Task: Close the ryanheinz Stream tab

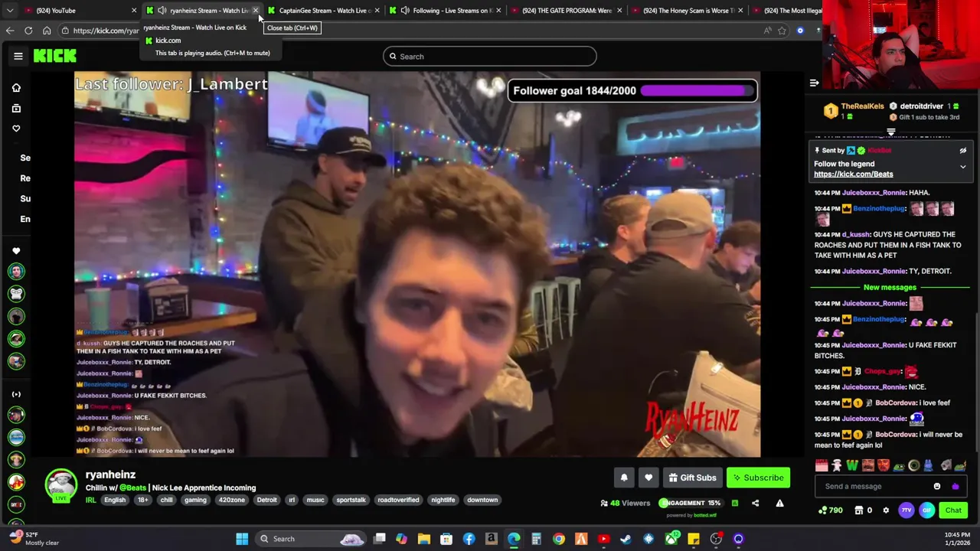Action: (x=256, y=11)
